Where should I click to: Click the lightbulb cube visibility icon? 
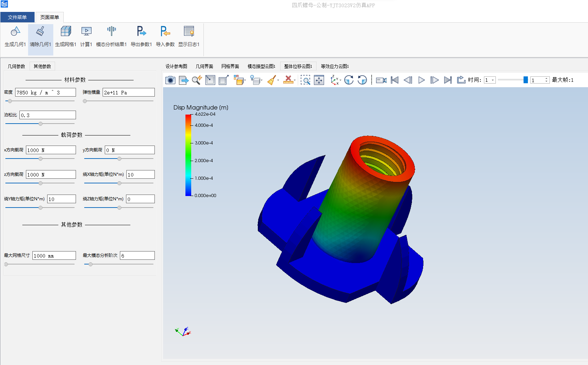[255, 80]
